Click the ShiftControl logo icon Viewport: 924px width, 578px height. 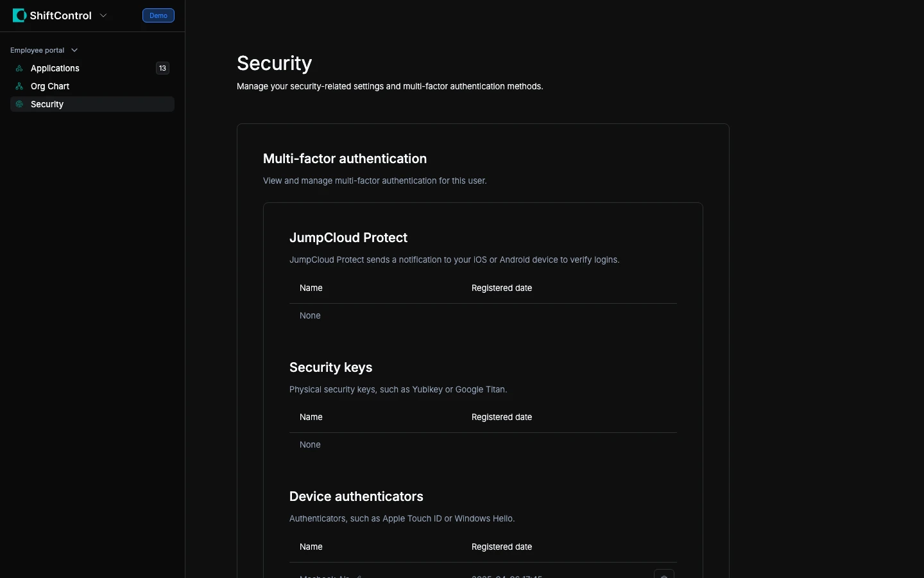[x=19, y=15]
